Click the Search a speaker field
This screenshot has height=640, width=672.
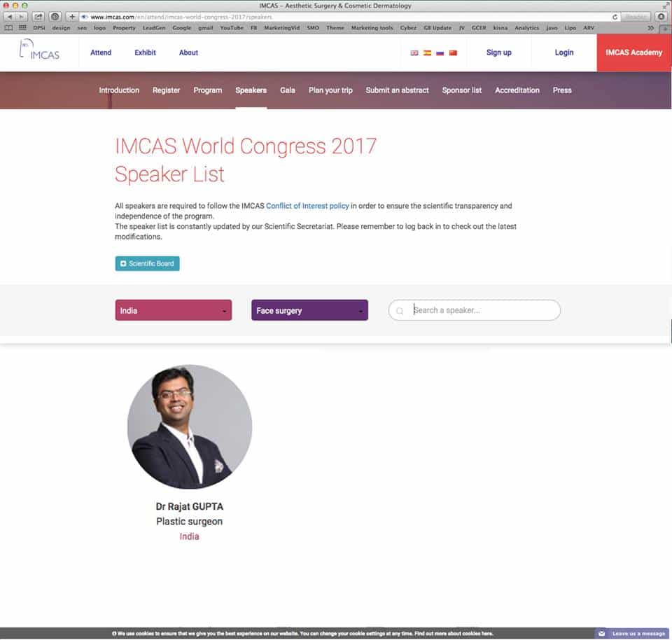474,310
